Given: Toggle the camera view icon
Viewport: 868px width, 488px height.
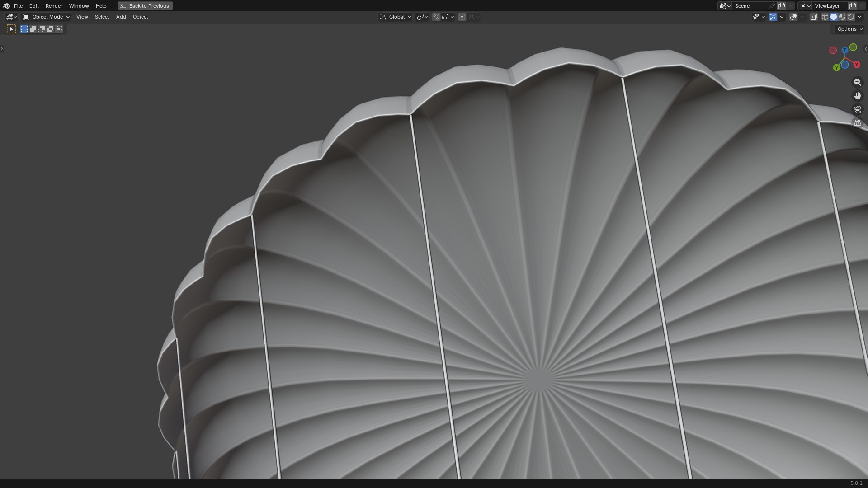Looking at the screenshot, I should point(857,109).
